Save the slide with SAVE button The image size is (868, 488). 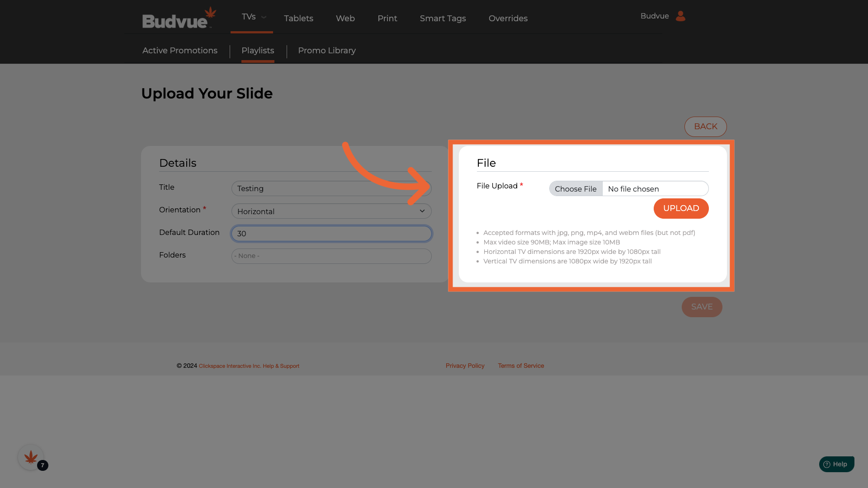pyautogui.click(x=702, y=307)
